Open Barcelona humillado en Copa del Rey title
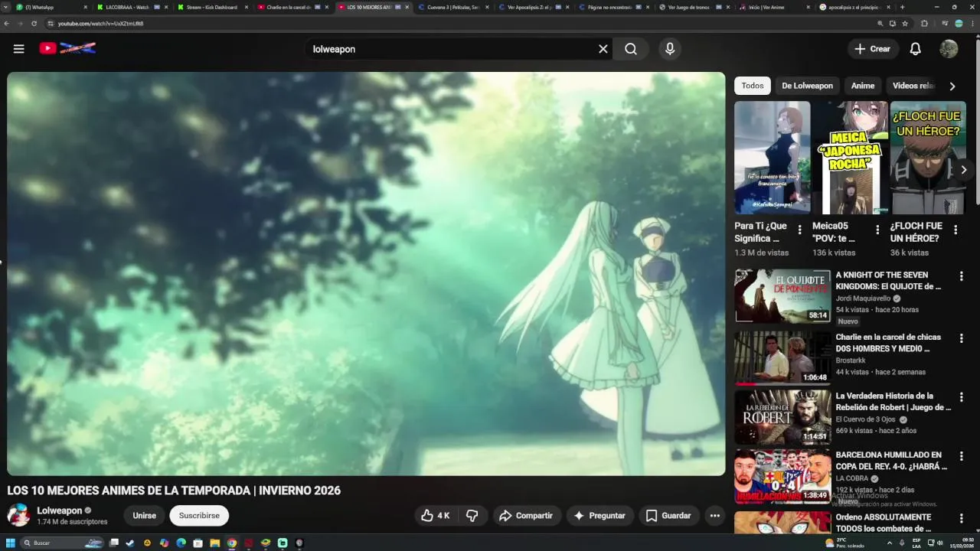The width and height of the screenshot is (980, 551). point(891,461)
